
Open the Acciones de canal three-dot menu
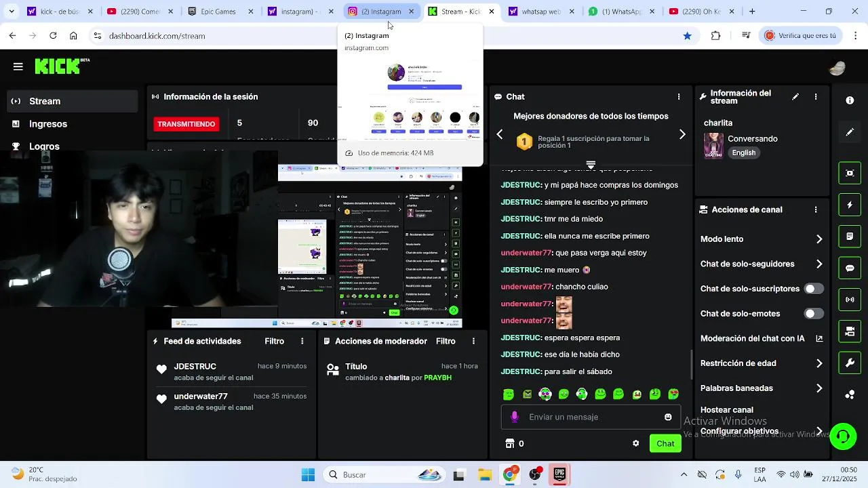click(816, 210)
